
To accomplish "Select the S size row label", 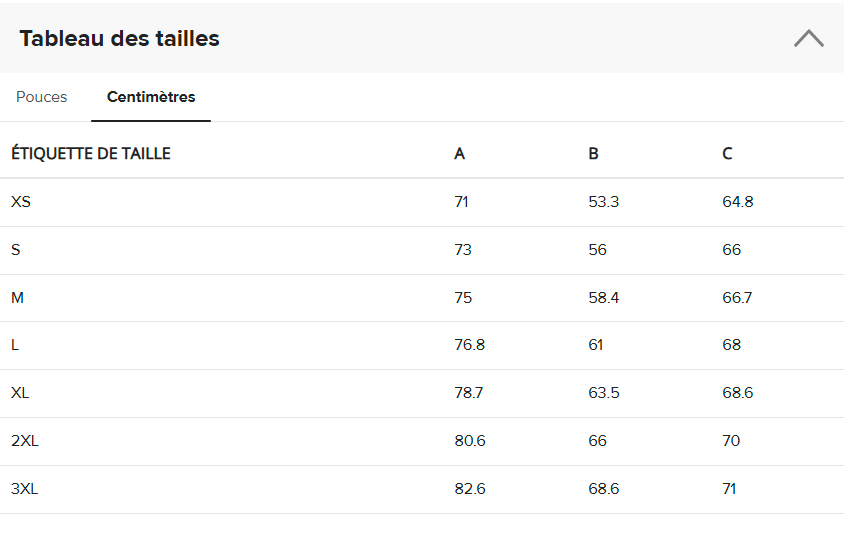I will (x=16, y=250).
